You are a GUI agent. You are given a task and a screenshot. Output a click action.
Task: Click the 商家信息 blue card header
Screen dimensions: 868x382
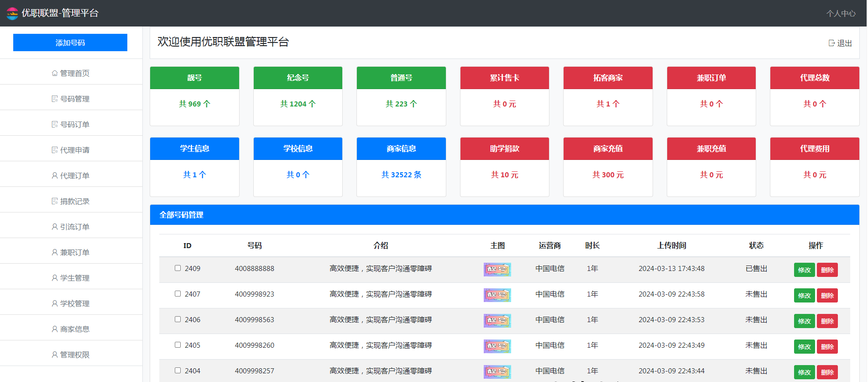401,149
